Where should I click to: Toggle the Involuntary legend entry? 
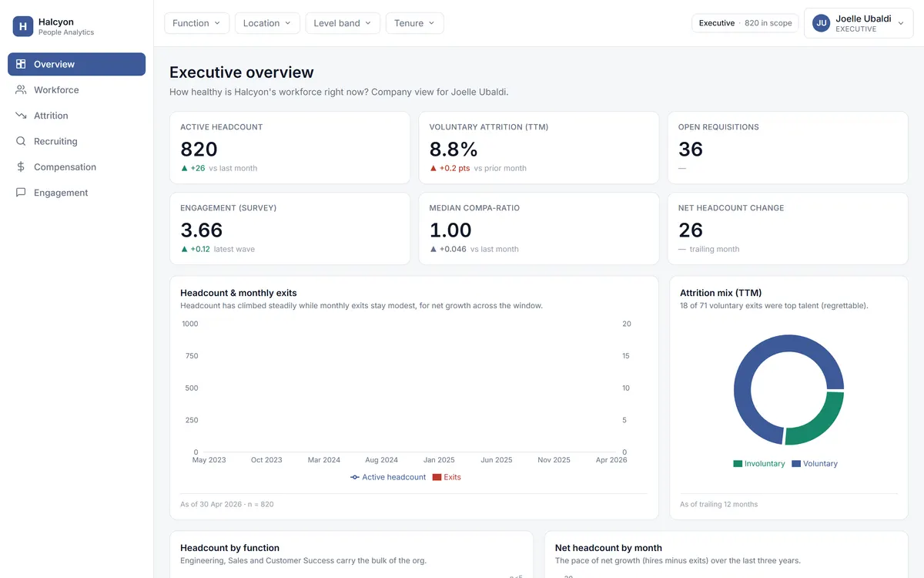758,464
